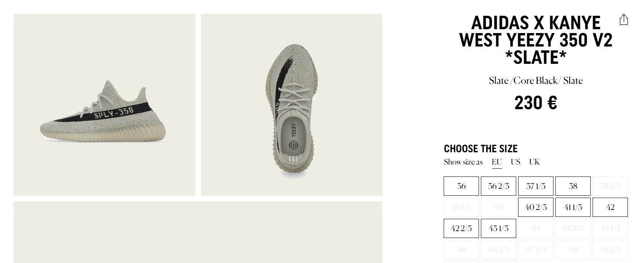644x263 pixels.
Task: Open the top-view shoe image
Action: pyautogui.click(x=292, y=105)
